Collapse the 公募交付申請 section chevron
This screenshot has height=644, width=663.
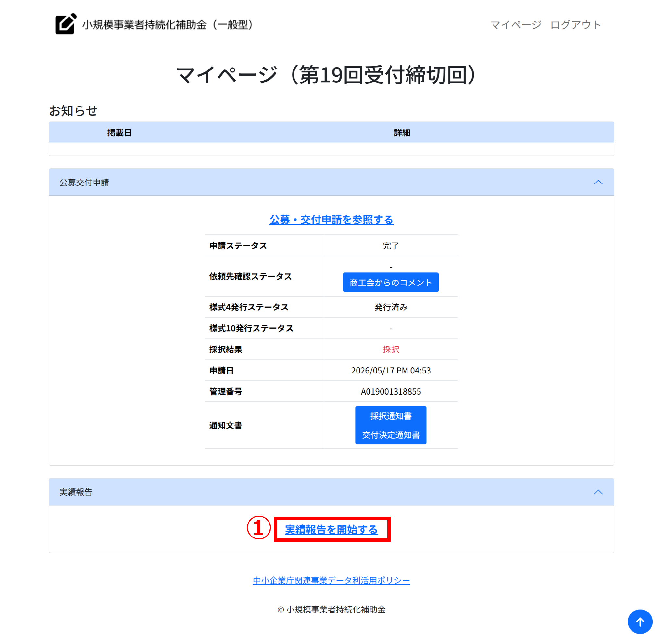(x=598, y=182)
